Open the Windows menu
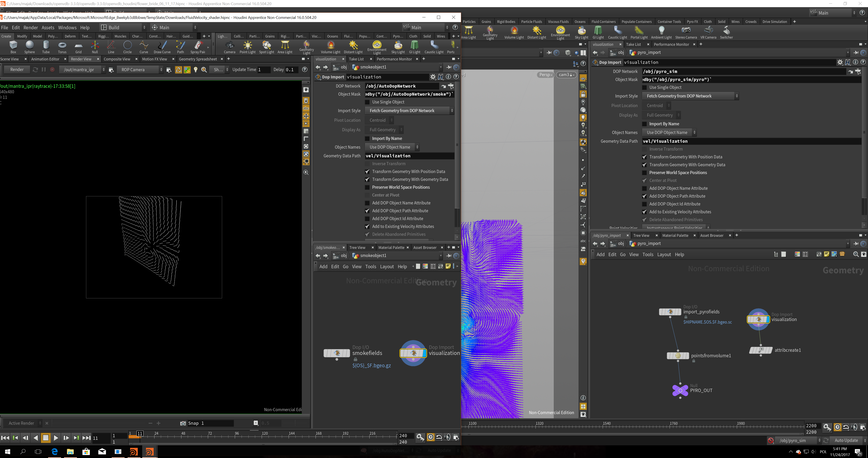 pyautogui.click(x=67, y=28)
